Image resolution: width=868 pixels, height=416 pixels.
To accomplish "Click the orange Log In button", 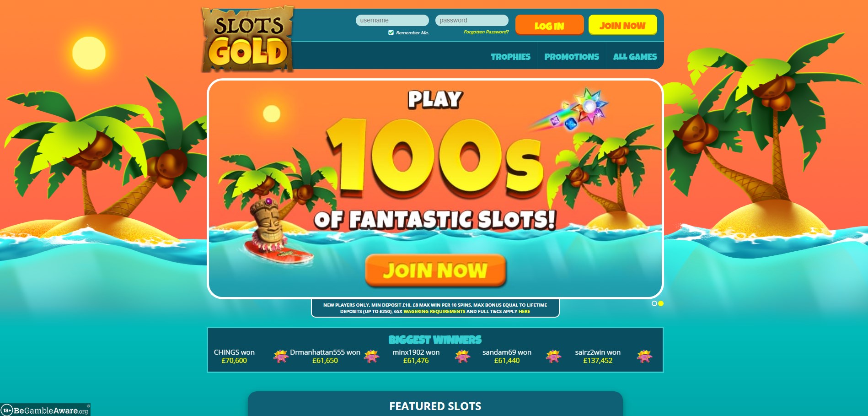I will (x=550, y=25).
